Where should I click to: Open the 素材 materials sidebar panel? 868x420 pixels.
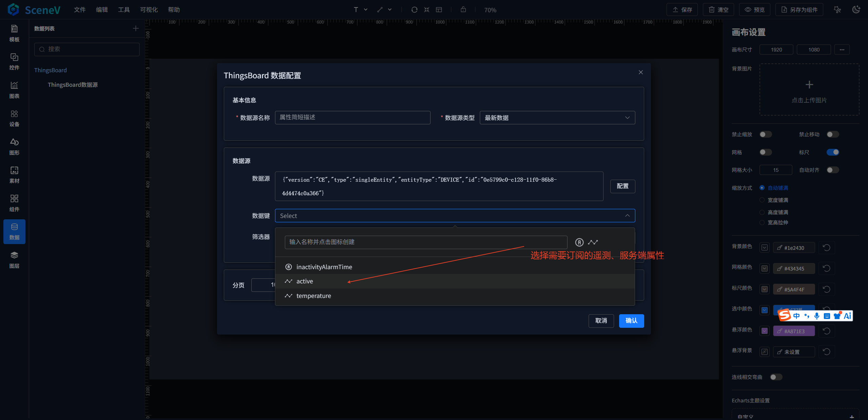click(14, 175)
